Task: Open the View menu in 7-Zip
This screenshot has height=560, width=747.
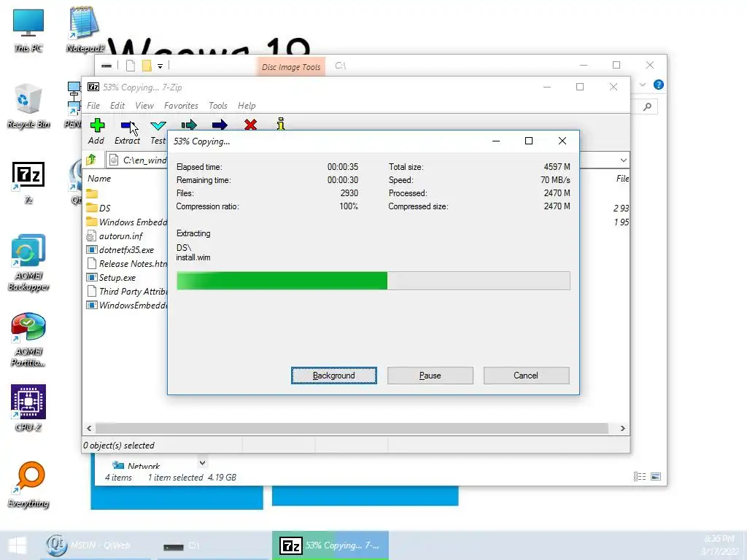Action: [144, 106]
